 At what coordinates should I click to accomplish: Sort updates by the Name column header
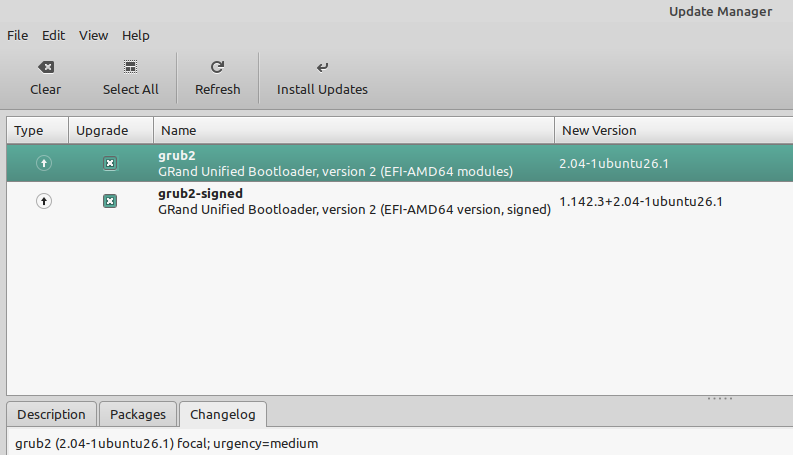point(354,130)
